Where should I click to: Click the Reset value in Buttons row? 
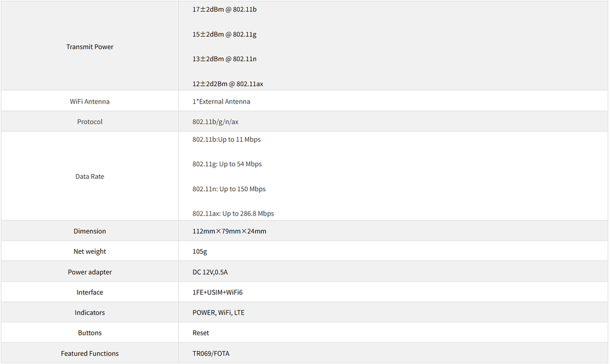coord(201,333)
